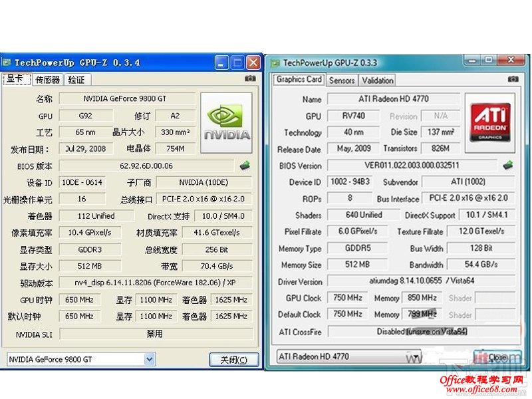Click the BIOS save chip icon beside 62.92.6D.00.06
532x399 pixels.
(245, 166)
